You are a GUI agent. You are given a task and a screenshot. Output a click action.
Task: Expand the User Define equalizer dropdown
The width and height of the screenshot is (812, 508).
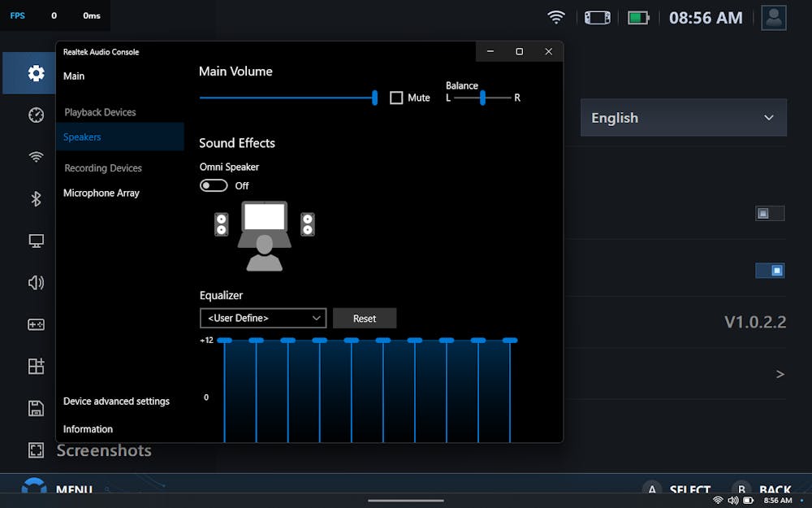(263, 318)
